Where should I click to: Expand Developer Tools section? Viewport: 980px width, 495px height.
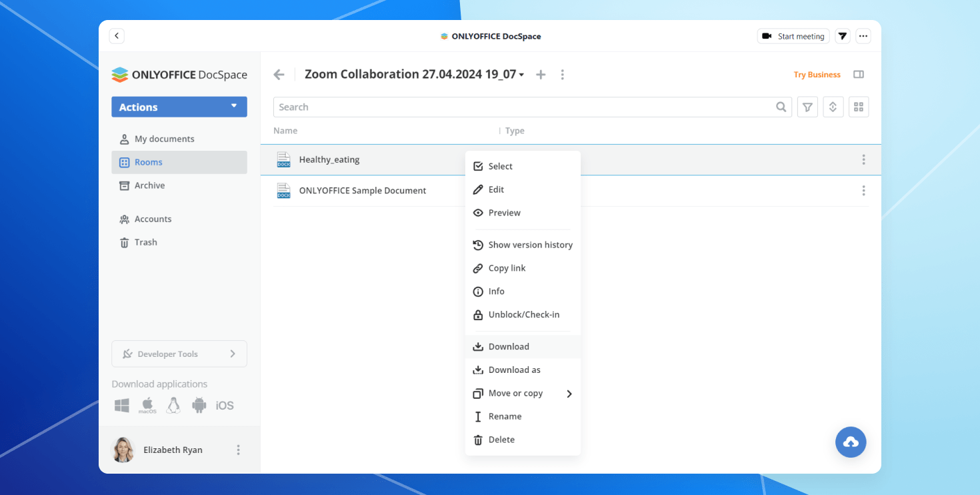tap(179, 354)
